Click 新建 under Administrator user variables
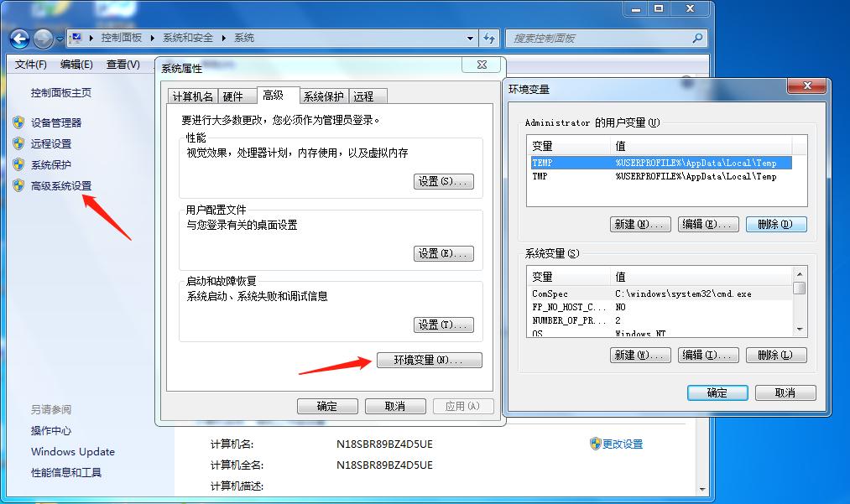The width and height of the screenshot is (850, 504). click(639, 224)
